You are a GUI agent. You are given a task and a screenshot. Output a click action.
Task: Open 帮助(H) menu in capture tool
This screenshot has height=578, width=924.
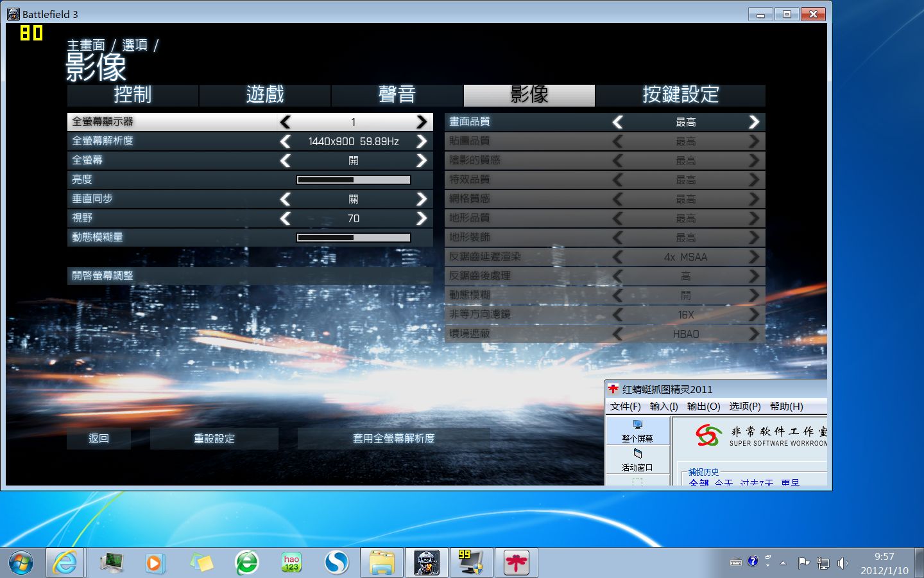pyautogui.click(x=787, y=407)
